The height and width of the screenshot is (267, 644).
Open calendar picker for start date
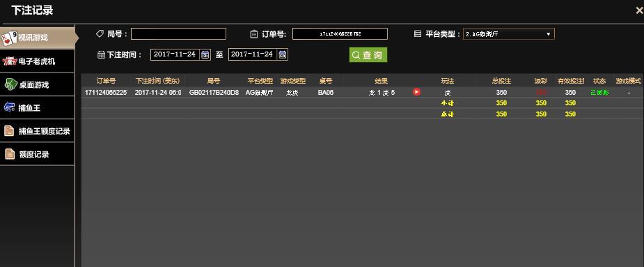(x=205, y=54)
